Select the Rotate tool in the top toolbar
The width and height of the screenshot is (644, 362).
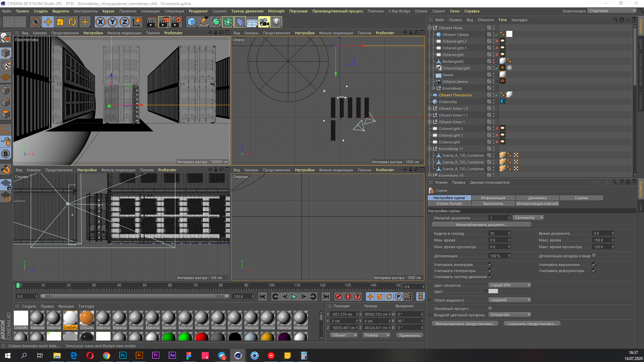coord(72,22)
